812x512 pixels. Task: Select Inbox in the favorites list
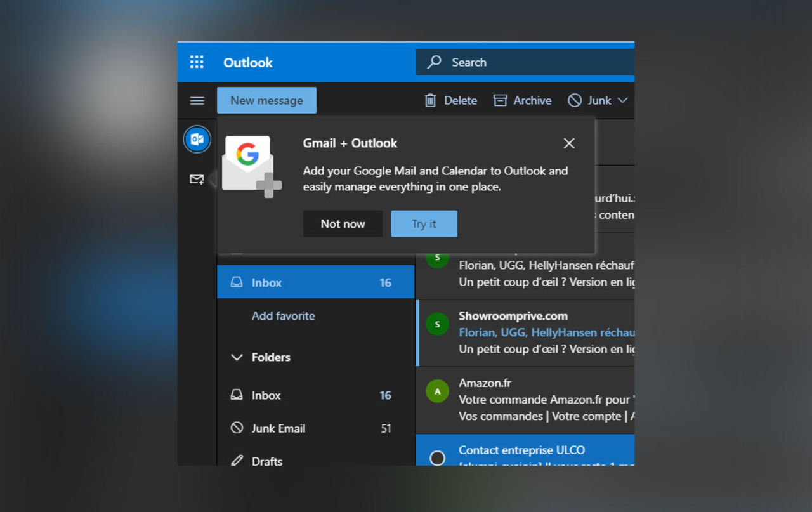(267, 282)
